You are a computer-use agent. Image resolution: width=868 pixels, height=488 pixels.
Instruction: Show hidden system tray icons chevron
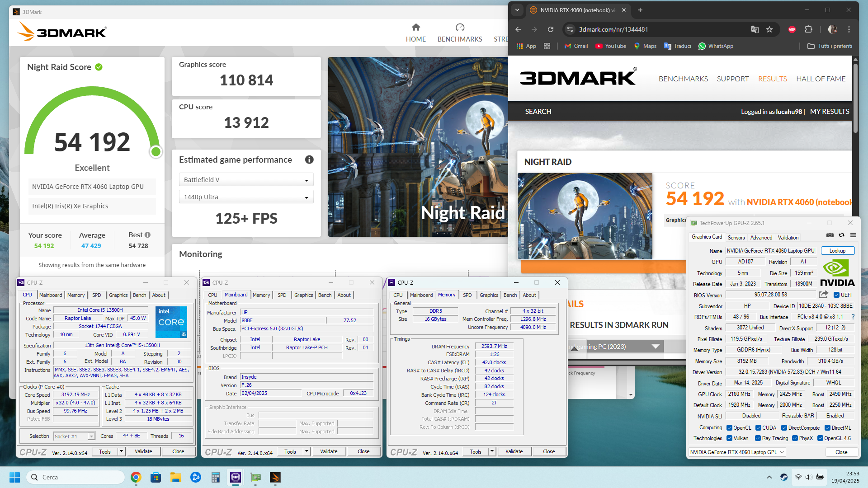769,477
